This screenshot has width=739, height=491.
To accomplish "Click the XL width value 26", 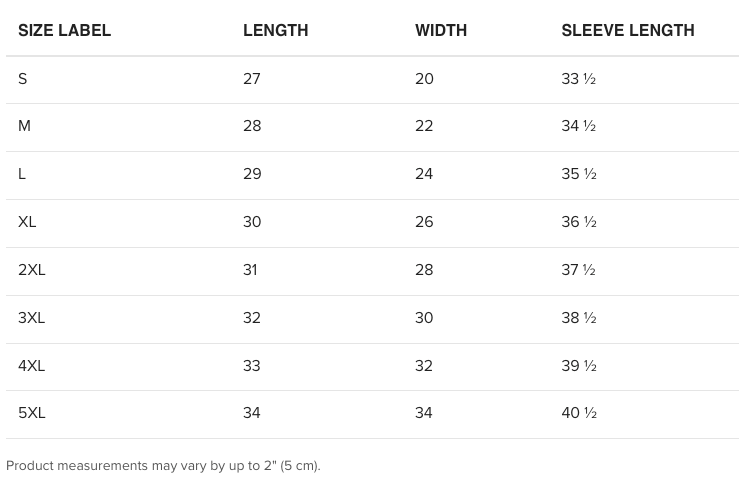I will tap(424, 222).
